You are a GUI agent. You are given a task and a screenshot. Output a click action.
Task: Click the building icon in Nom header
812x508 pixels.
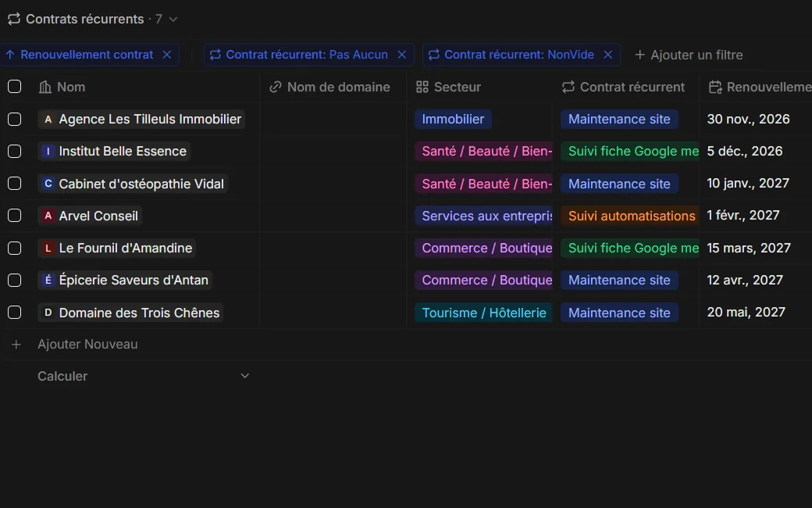point(45,87)
